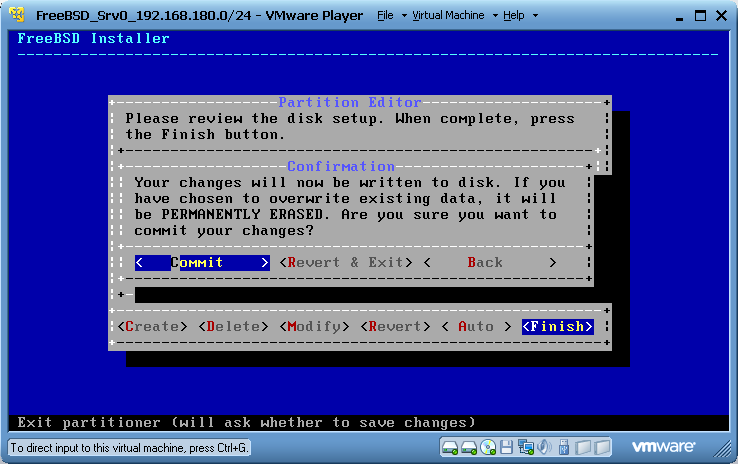Maximize the VMware Player window
This screenshot has width=738, height=464.
tap(700, 16)
